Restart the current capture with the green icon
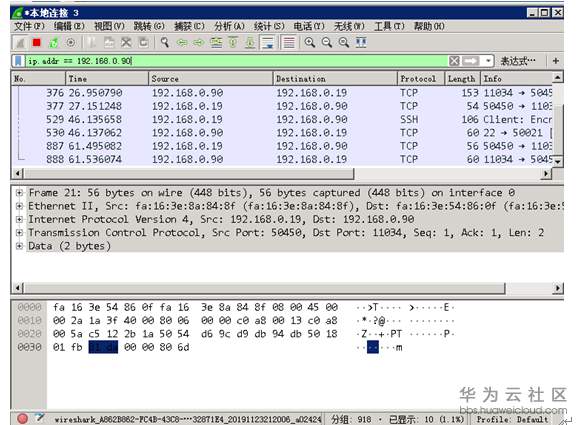The width and height of the screenshot is (581, 425). [54, 43]
